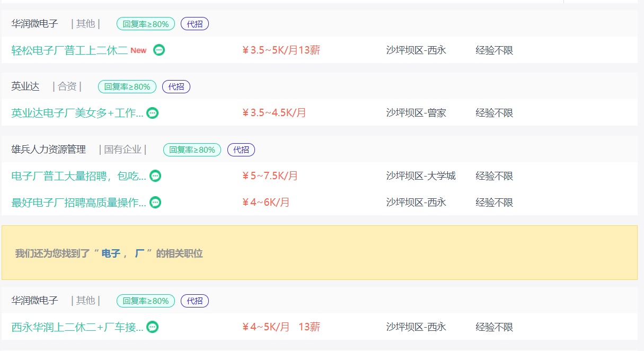Click keyword 厂 in the yellow banner

[140, 253]
